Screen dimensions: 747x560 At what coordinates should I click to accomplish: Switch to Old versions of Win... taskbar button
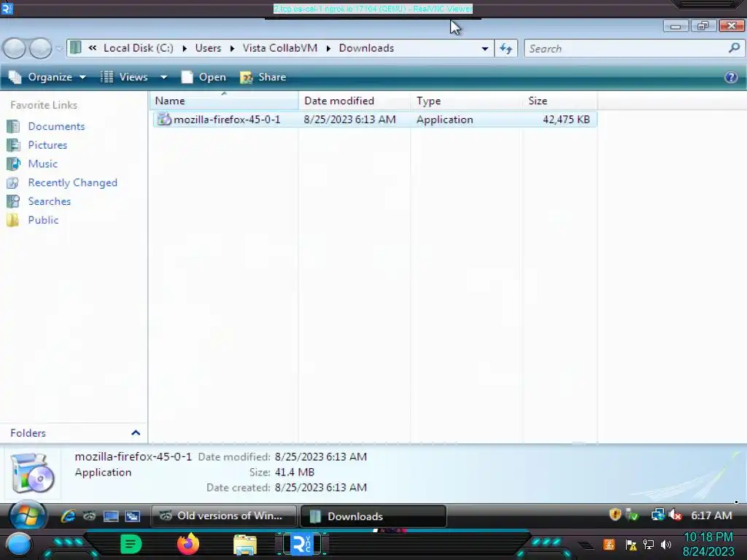pos(223,516)
